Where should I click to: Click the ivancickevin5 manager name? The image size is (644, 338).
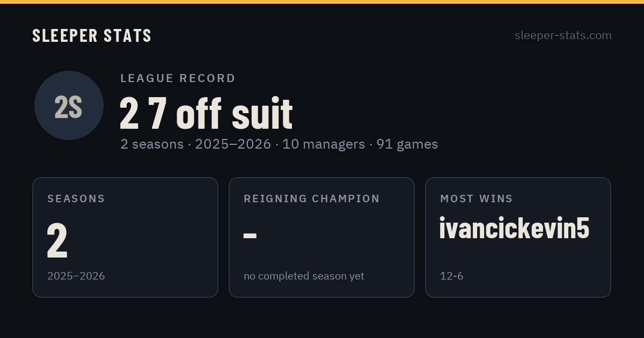point(514,228)
